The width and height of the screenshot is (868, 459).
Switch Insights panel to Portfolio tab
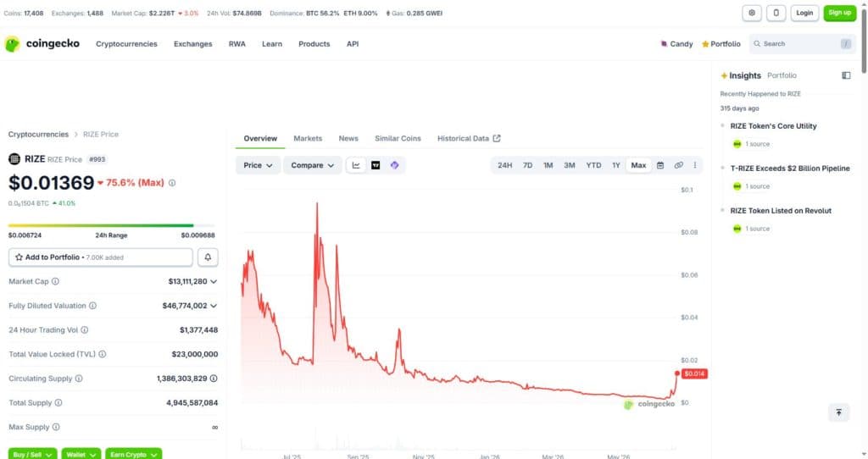782,75
